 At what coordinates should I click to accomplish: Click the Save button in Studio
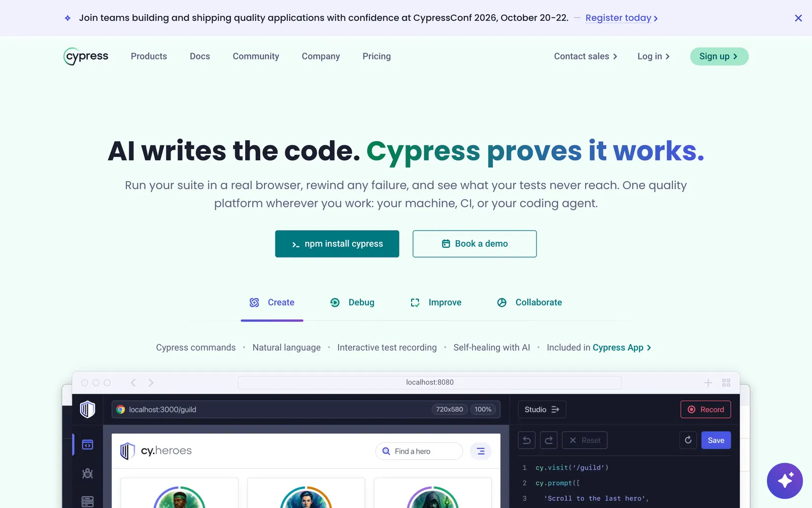point(716,440)
